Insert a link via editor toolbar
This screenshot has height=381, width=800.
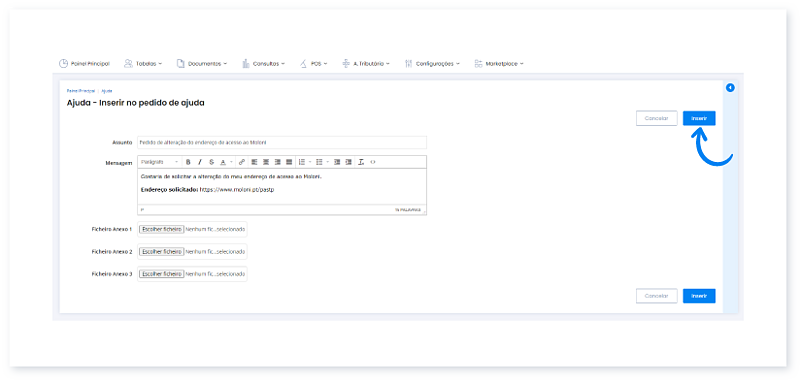pos(242,162)
